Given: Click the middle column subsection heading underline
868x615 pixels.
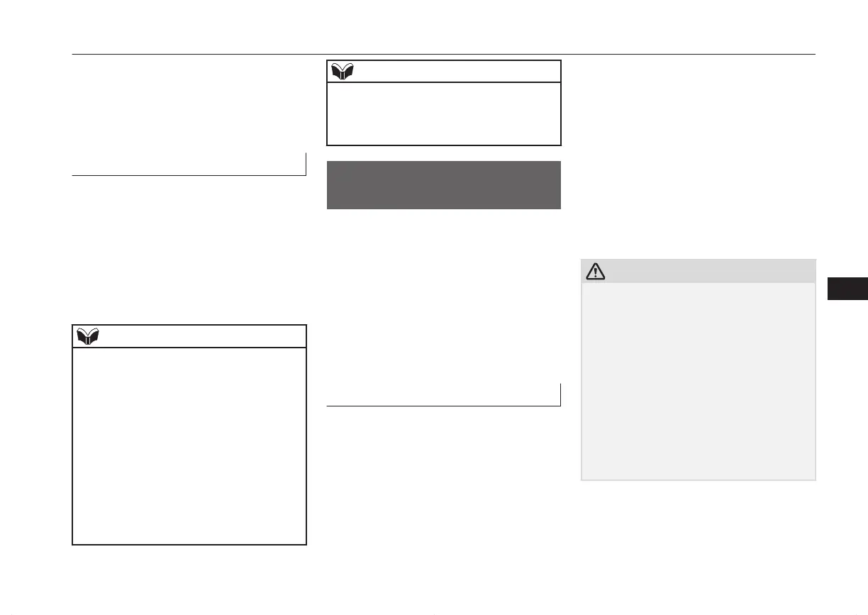Looking at the screenshot, I should [443, 406].
